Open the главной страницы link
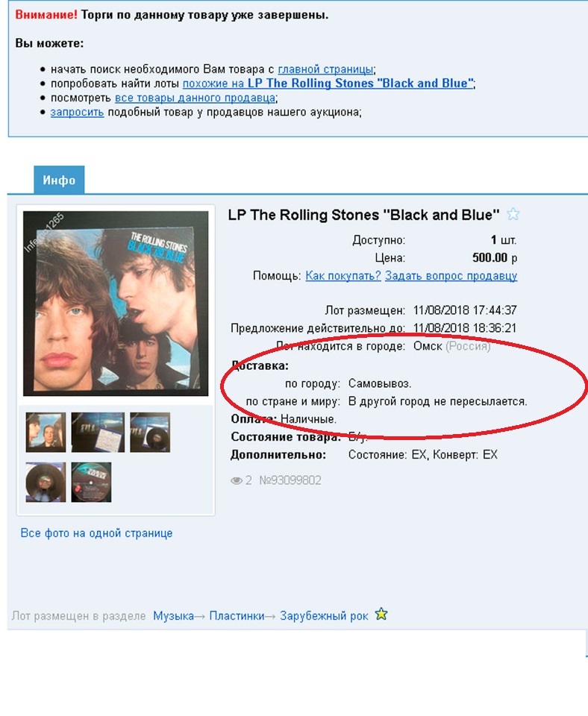Viewport: 588px width, 716px height. [x=325, y=69]
